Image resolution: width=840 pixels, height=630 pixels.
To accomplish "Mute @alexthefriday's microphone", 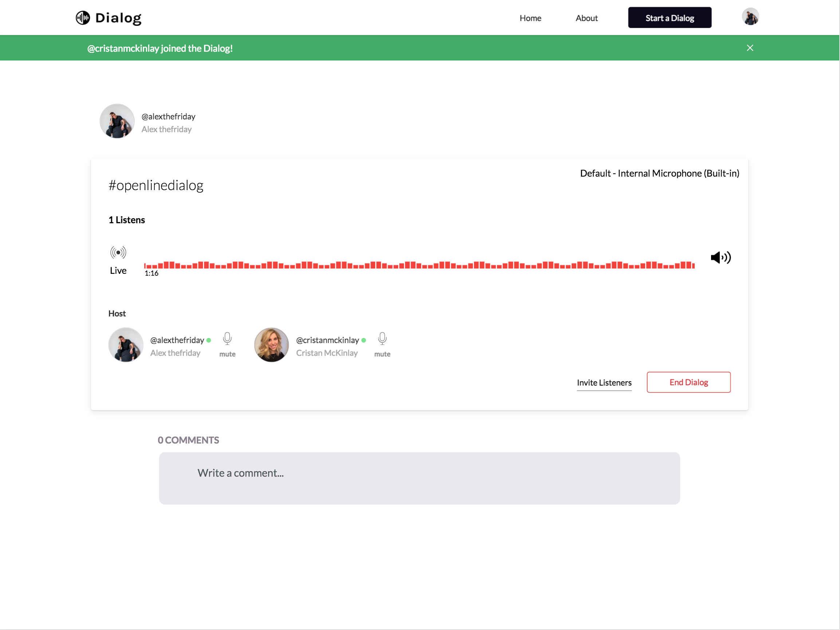I will pyautogui.click(x=227, y=339).
